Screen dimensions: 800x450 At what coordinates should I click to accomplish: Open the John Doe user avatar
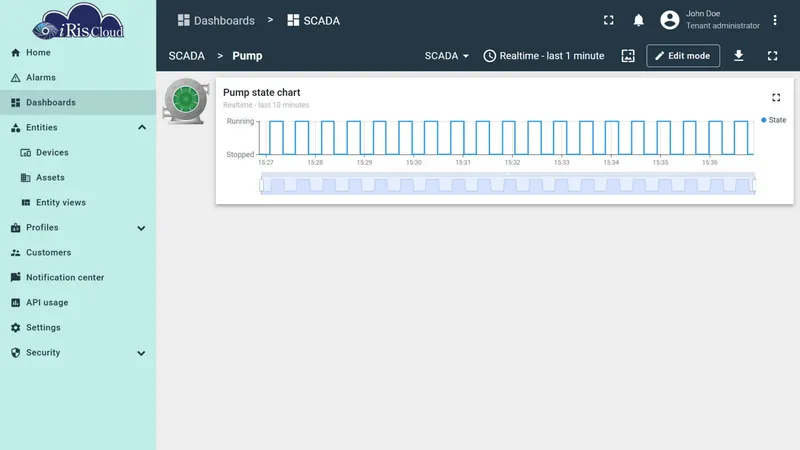coord(669,20)
